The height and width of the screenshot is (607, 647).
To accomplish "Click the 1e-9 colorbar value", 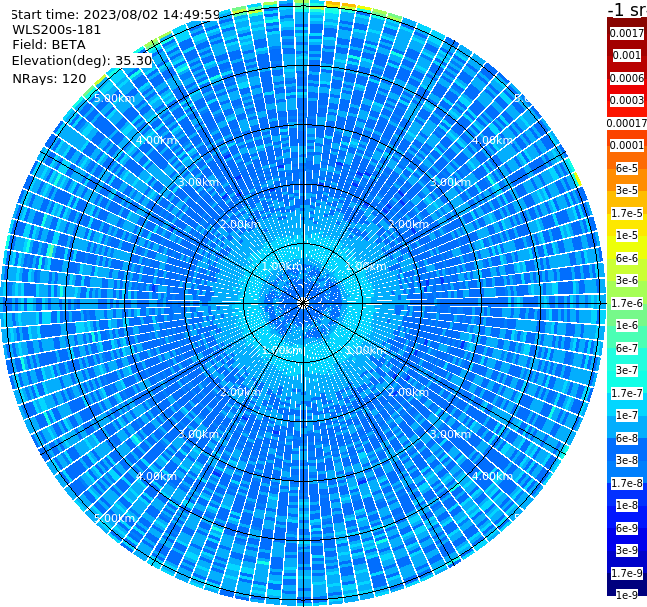I will point(627,595).
